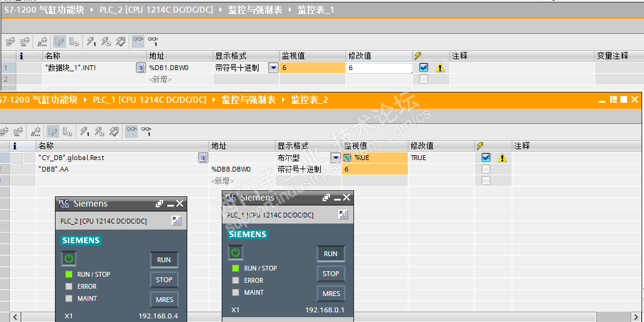
Task: Monitor once now in 监控表_1 toolbar
Action: coord(153,42)
